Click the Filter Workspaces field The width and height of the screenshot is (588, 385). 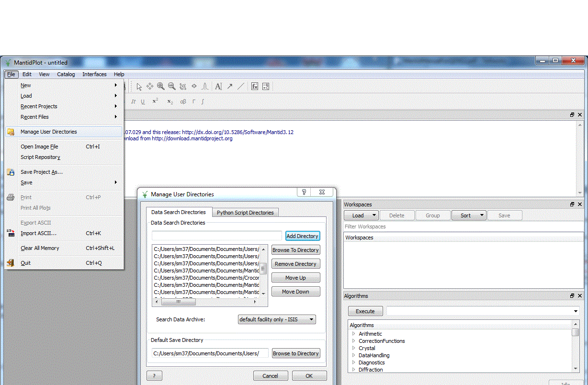click(x=464, y=226)
